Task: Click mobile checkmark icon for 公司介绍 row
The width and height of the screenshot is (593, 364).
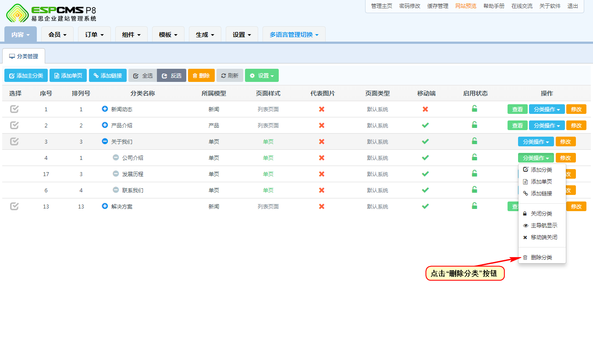Action: tap(425, 158)
